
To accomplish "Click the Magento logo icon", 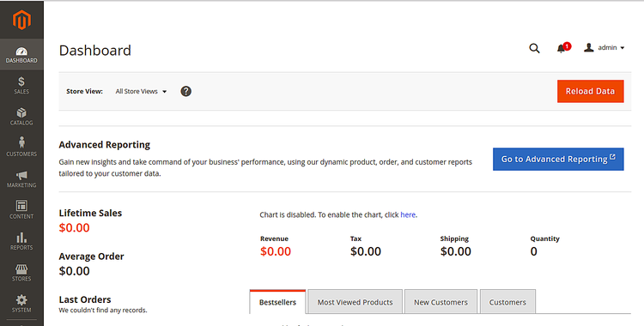I will pyautogui.click(x=21, y=20).
